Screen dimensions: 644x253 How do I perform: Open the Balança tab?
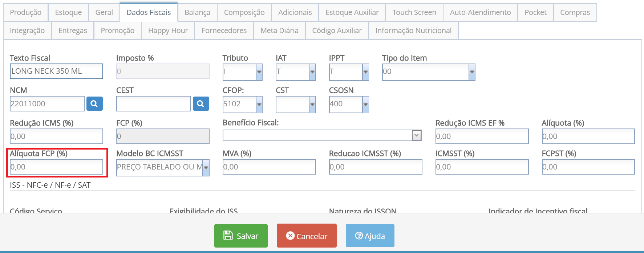(x=198, y=12)
